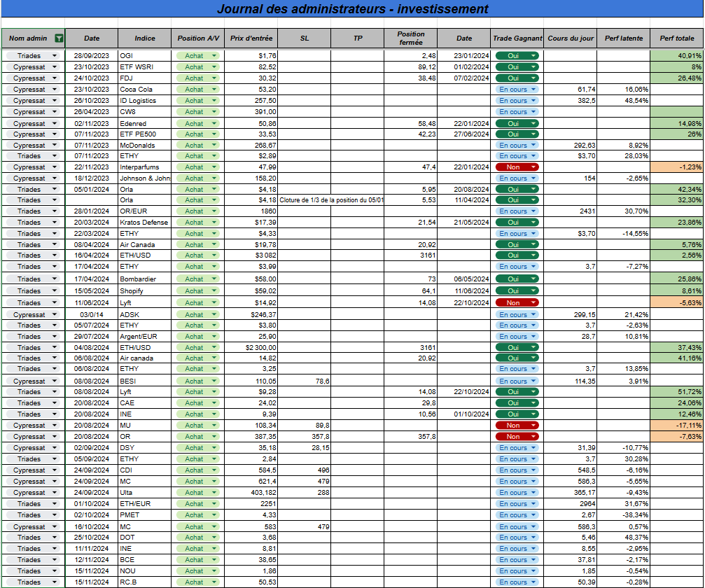
Task: Select the Prix d'entrée column header
Action: [x=251, y=38]
